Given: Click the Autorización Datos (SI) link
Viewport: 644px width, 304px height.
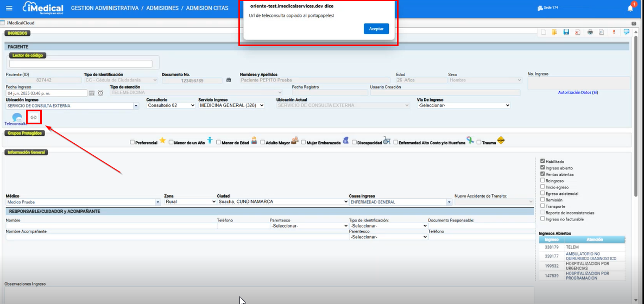Looking at the screenshot, I should click(578, 93).
